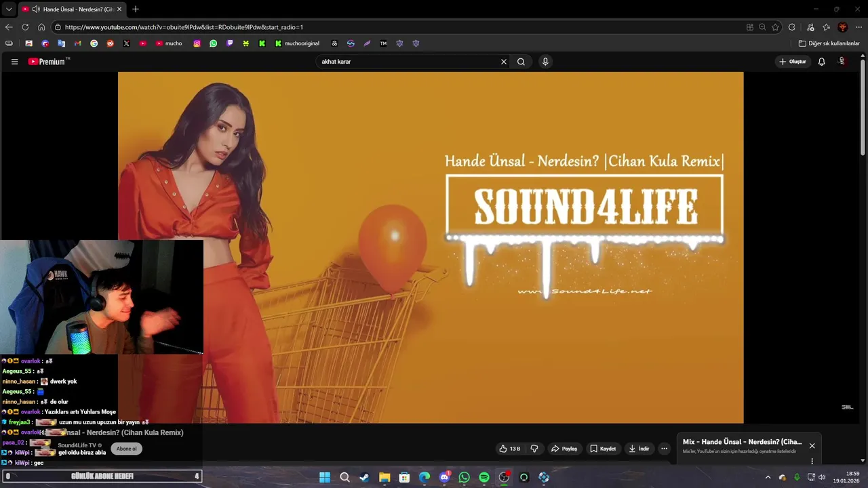Zoom out via address bar magnifier
This screenshot has width=868, height=488.
tap(762, 27)
